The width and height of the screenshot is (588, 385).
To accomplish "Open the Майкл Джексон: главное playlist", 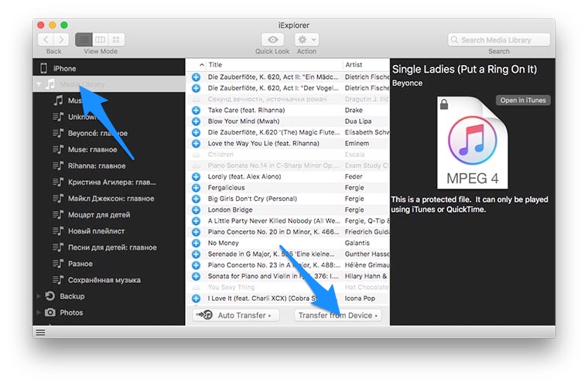I will coord(109,199).
